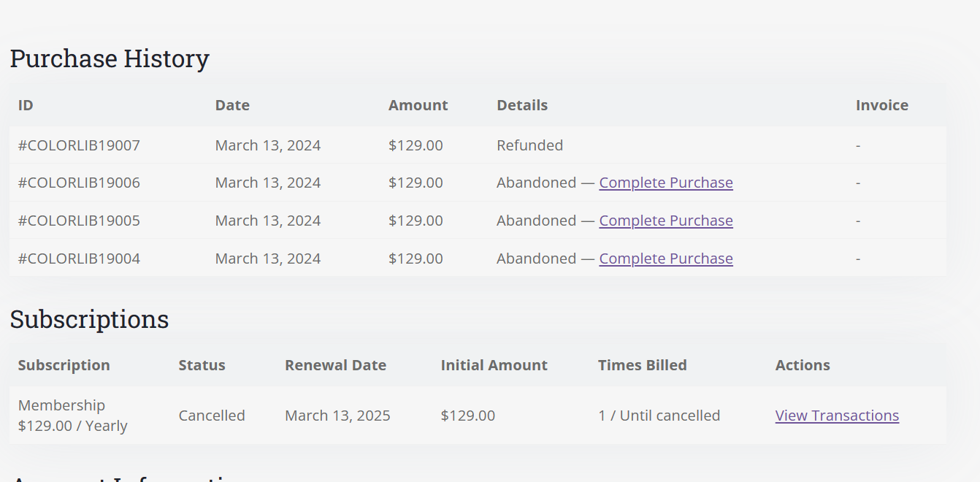
Task: Select order ID #COLORLIB19005
Action: click(x=79, y=221)
